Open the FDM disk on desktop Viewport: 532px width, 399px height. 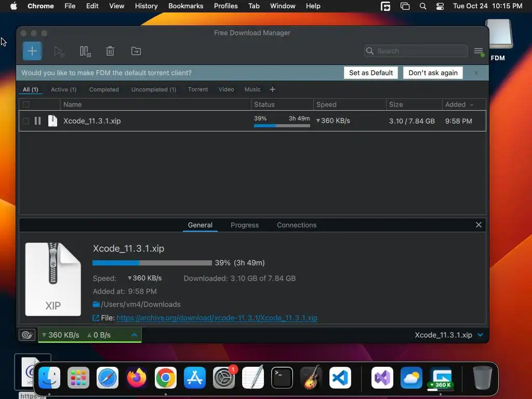click(498, 40)
